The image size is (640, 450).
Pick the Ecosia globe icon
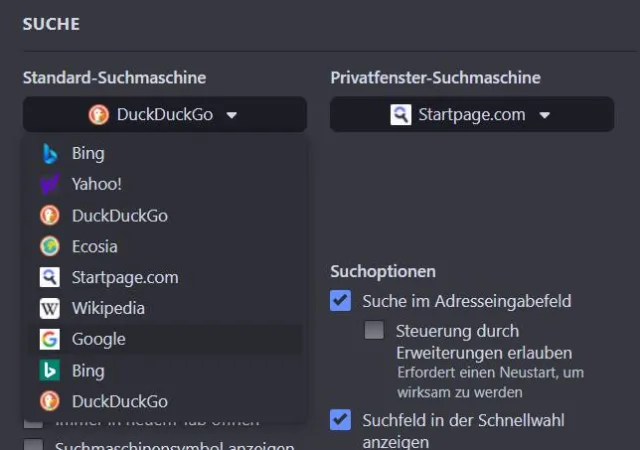tap(50, 246)
